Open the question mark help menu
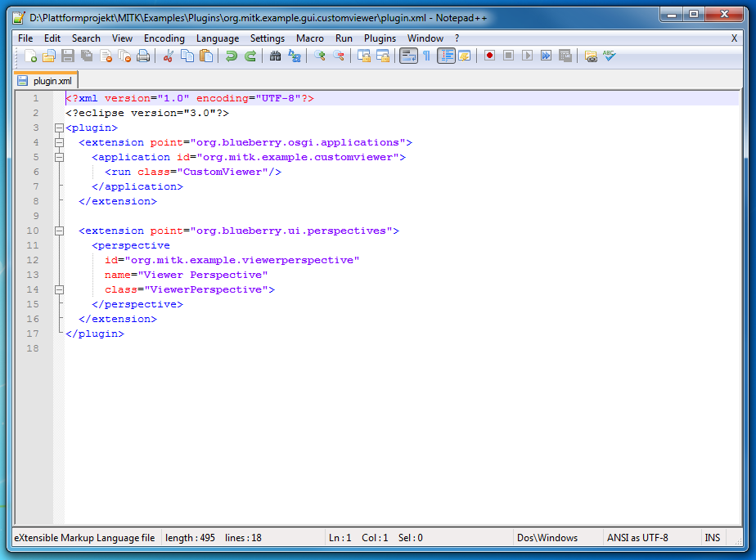 click(457, 38)
